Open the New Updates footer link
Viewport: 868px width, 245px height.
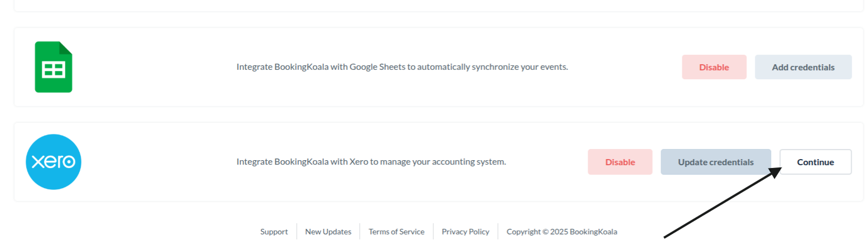(x=328, y=232)
